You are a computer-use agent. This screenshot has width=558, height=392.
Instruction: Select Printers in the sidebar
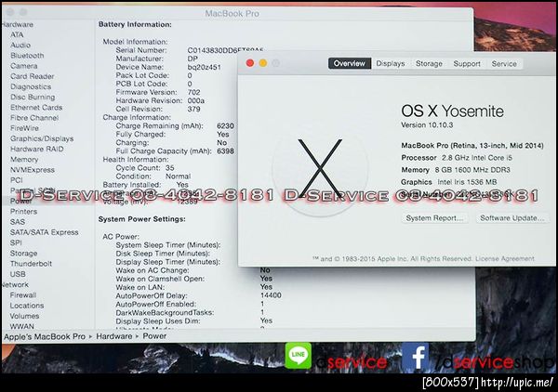coord(23,212)
